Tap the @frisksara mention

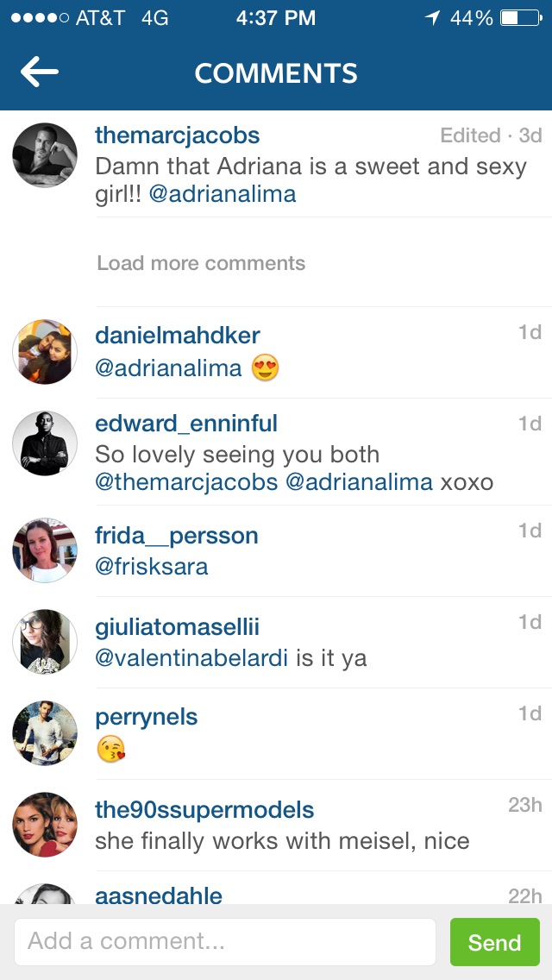151,567
